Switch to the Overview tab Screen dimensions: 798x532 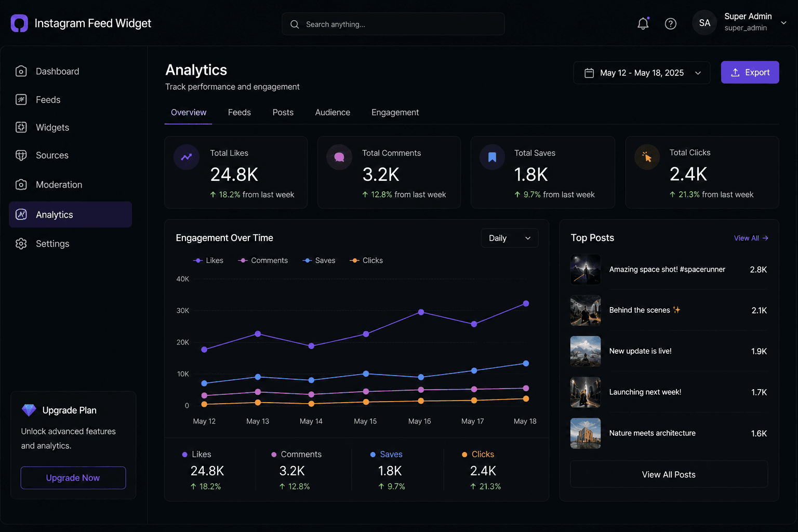tap(189, 112)
